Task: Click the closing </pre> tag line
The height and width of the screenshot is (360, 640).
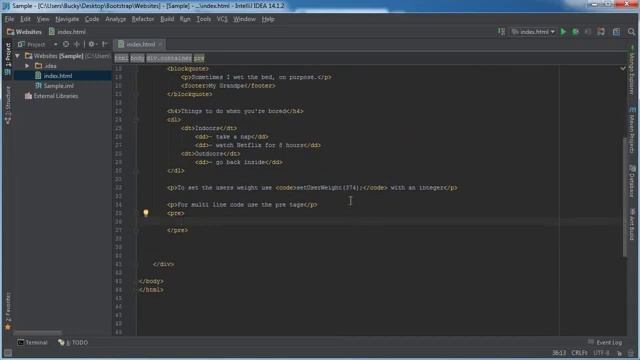Action: (178, 230)
